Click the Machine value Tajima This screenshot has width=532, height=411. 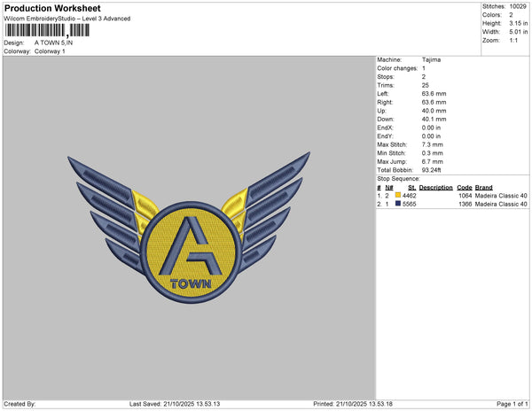[431, 60]
